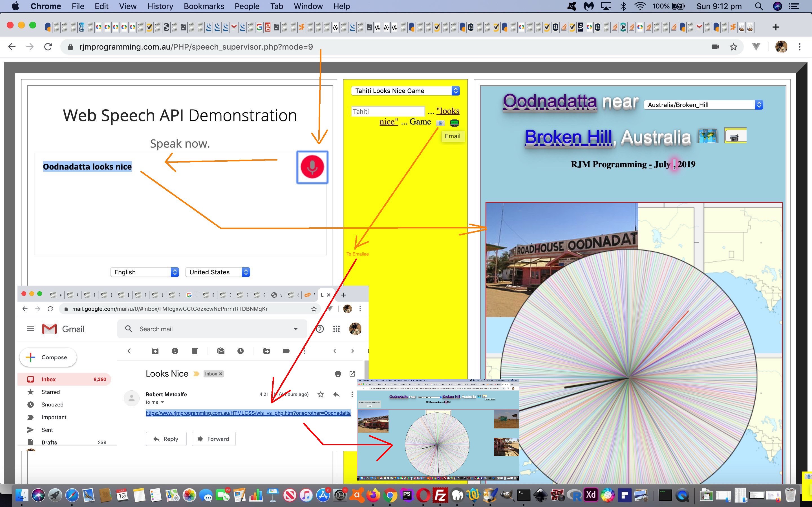Screen dimensions: 812x507
Task: Click the star/bookmark icon on Gmail email
Action: tap(320, 394)
